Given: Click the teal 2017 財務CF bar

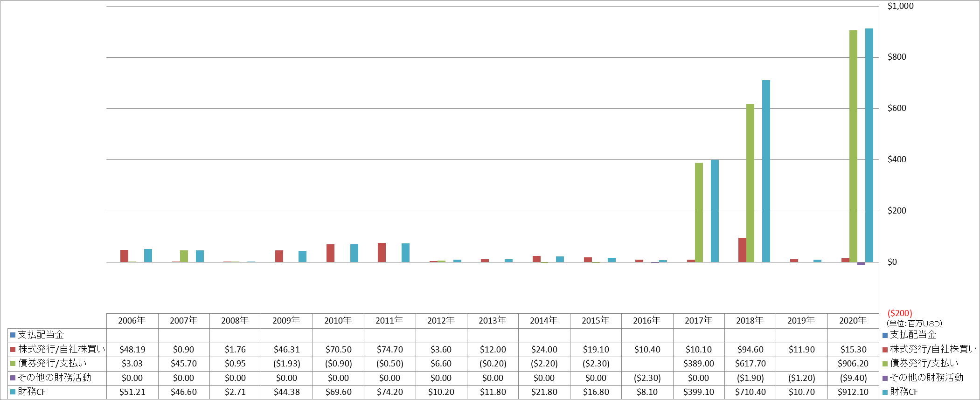Looking at the screenshot, I should [715, 211].
